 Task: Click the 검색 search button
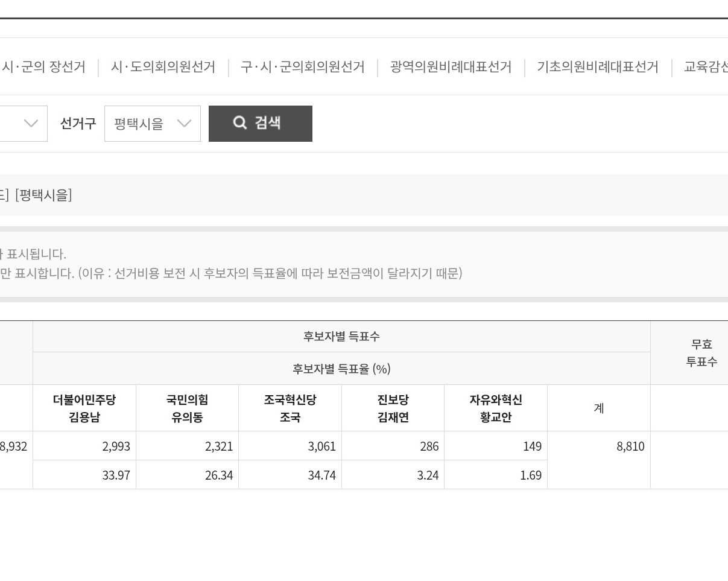[x=260, y=124]
